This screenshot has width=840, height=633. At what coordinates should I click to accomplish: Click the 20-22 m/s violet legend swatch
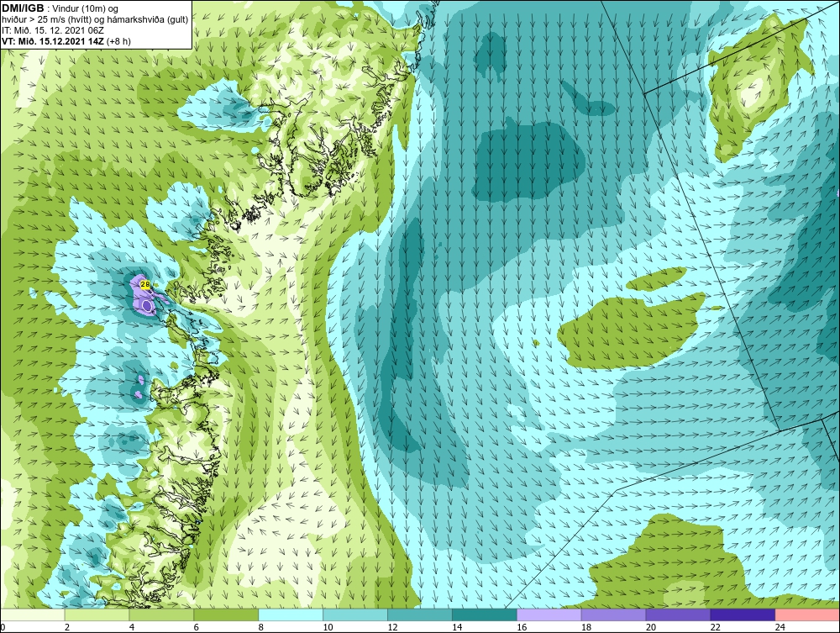point(678,615)
